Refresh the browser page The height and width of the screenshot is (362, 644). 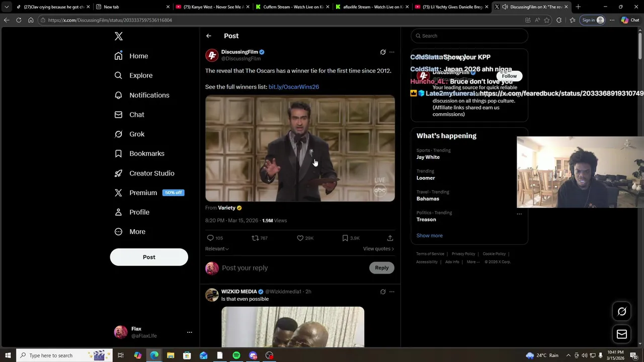coord(19,20)
